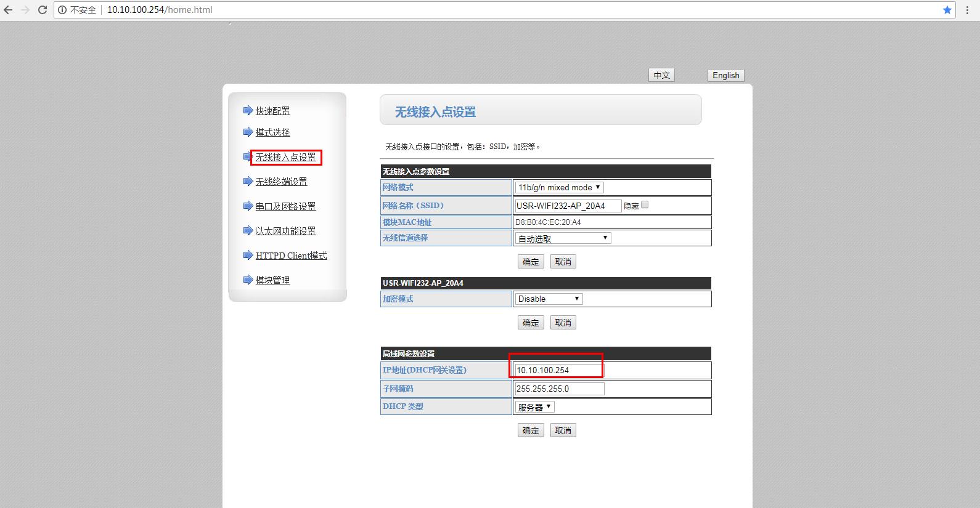The width and height of the screenshot is (980, 508).
Task: Click the browser reload icon
Action: coord(43,10)
